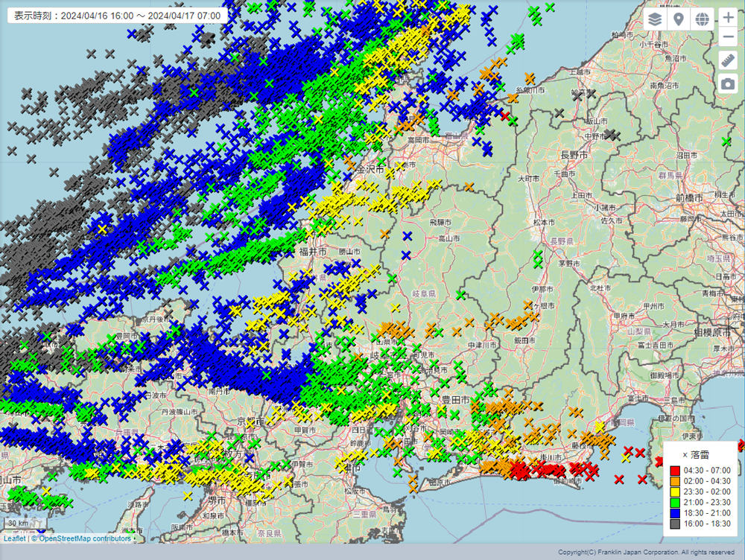Screen dimensions: 745x560
Task: Click the location pin marker icon
Action: coord(678,19)
